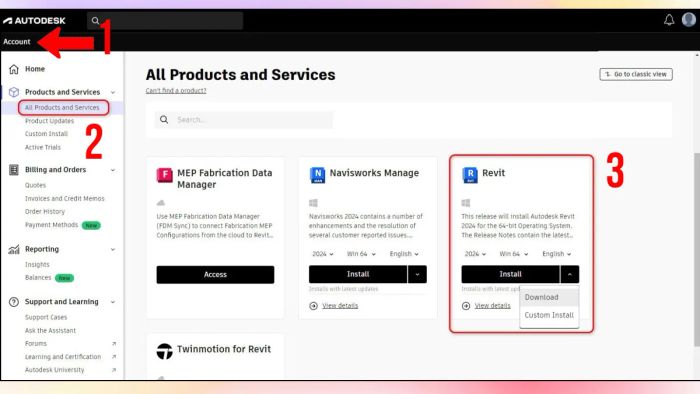Open Navisworks View details link

340,306
